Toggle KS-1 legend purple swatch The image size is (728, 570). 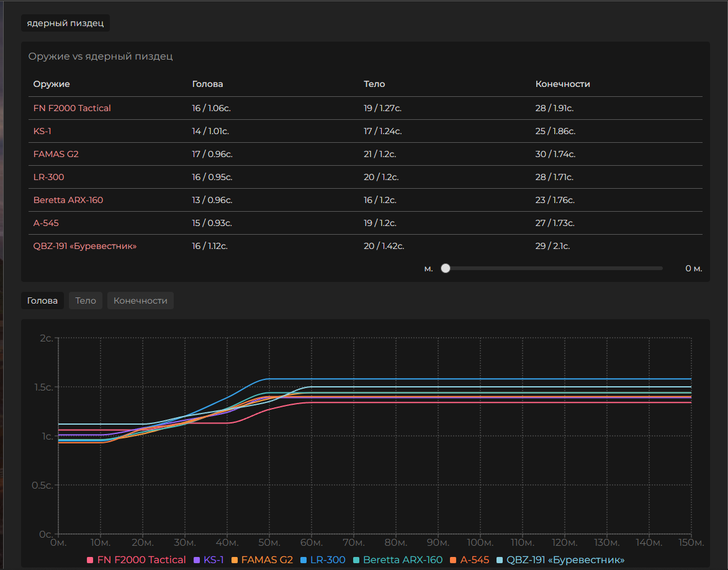197,560
